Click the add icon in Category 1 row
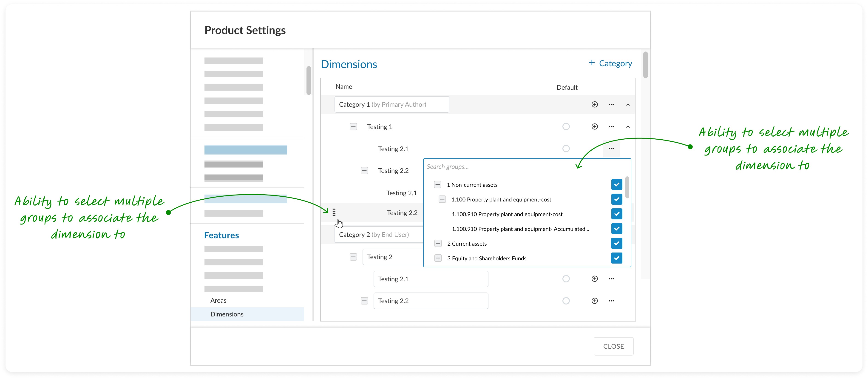Image resolution: width=868 pixels, height=379 pixels. [x=594, y=105]
